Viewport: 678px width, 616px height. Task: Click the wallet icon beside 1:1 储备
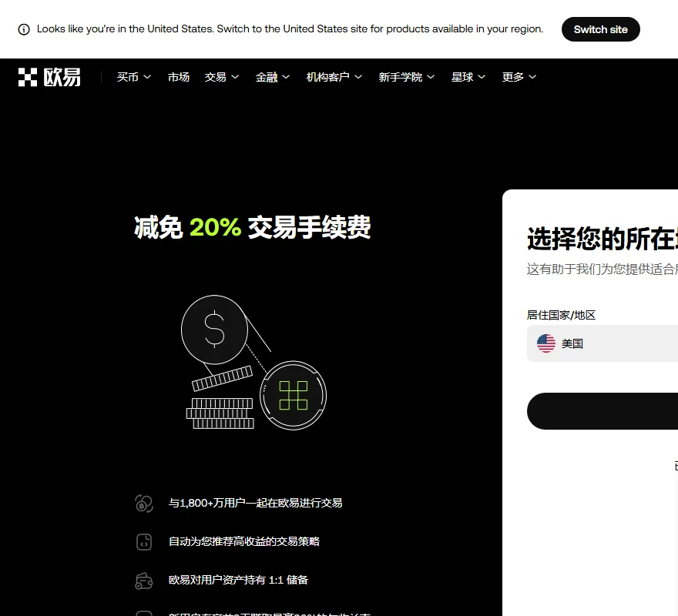click(144, 581)
